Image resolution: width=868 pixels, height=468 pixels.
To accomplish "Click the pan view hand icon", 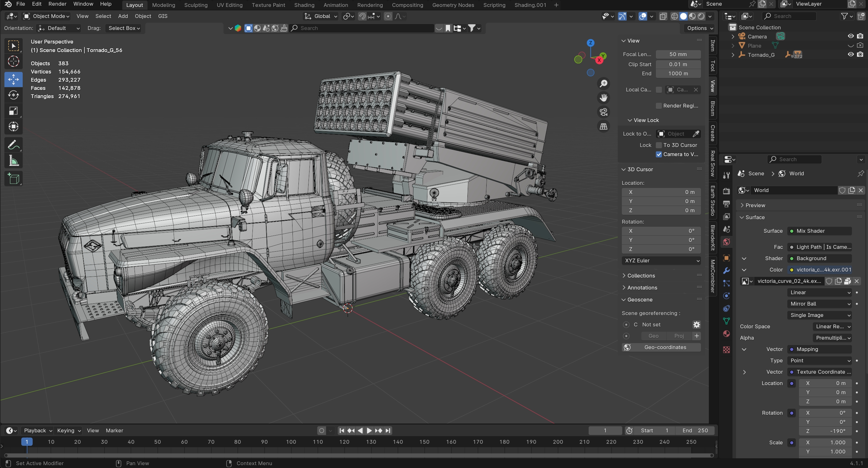I will [604, 98].
